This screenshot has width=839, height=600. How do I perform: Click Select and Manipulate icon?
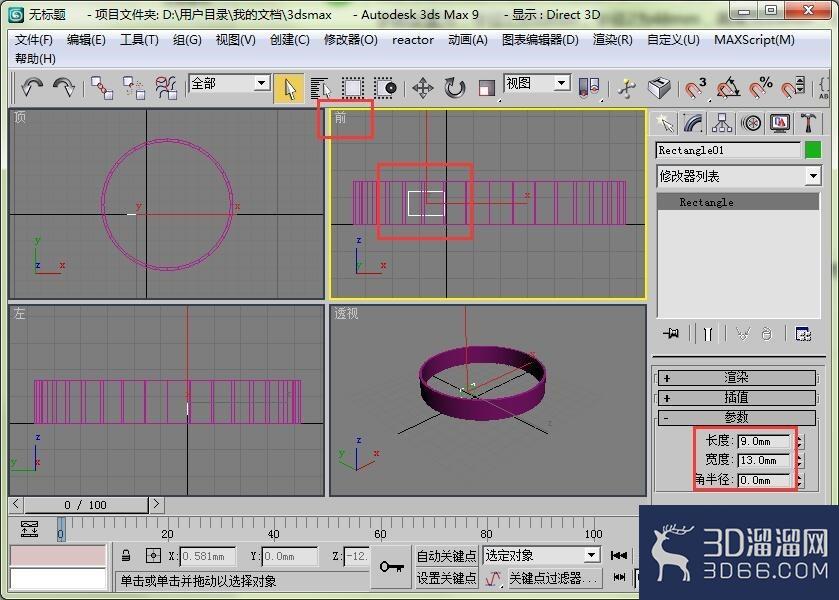pyautogui.click(x=627, y=88)
